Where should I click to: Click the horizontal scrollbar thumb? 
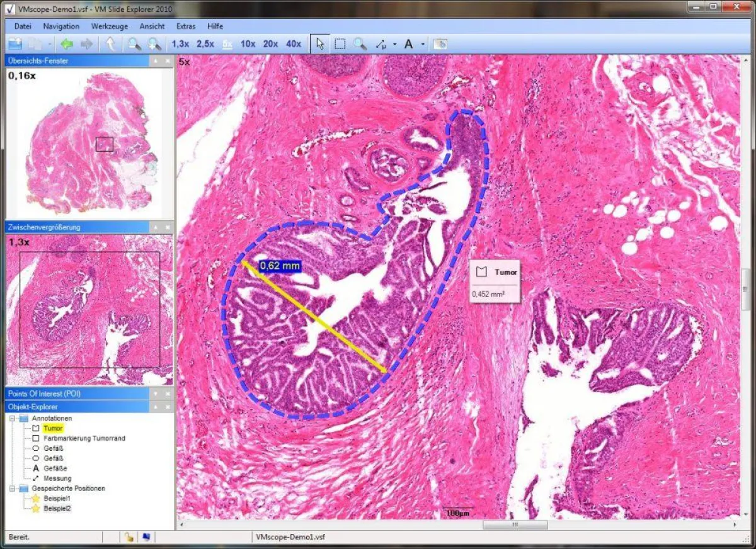(x=515, y=525)
